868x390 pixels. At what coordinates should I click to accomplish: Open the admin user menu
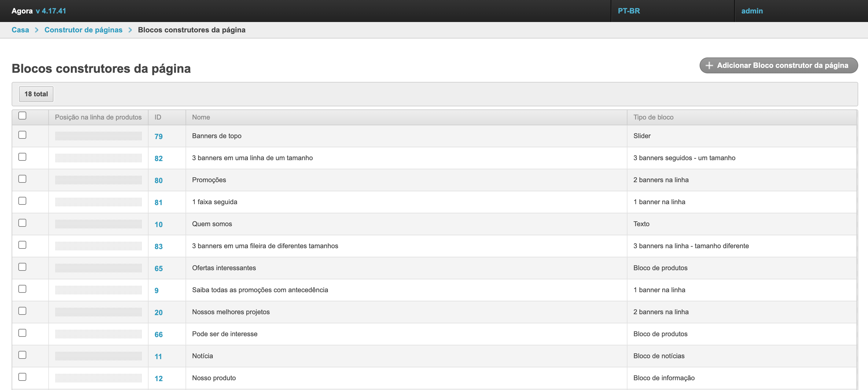(x=752, y=11)
